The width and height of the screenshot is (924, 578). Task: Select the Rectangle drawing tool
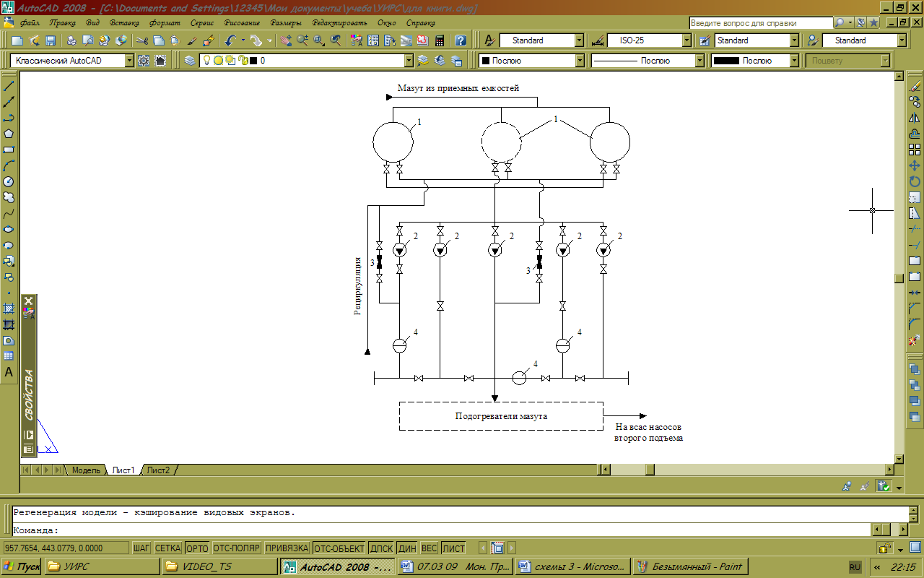coord(9,150)
